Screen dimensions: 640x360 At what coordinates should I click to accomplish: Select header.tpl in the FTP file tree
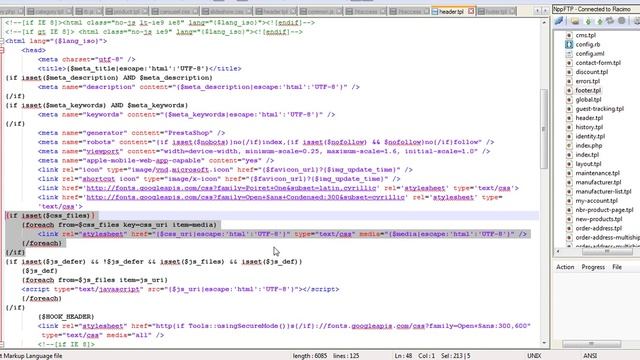[x=589, y=118]
